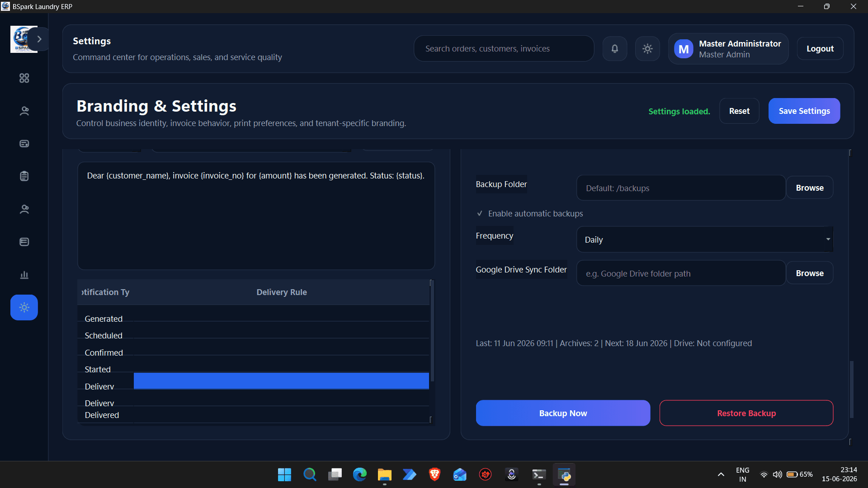Open Outlook from taskbar
This screenshot has width=868, height=488.
460,475
